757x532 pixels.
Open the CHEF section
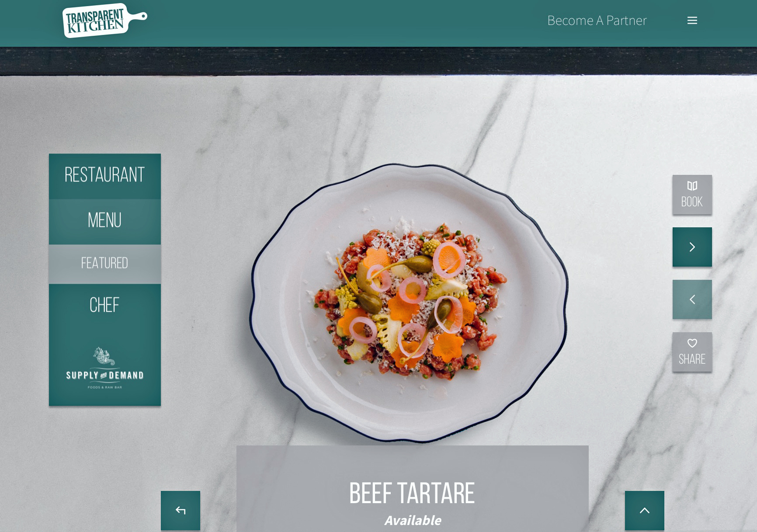tap(105, 305)
